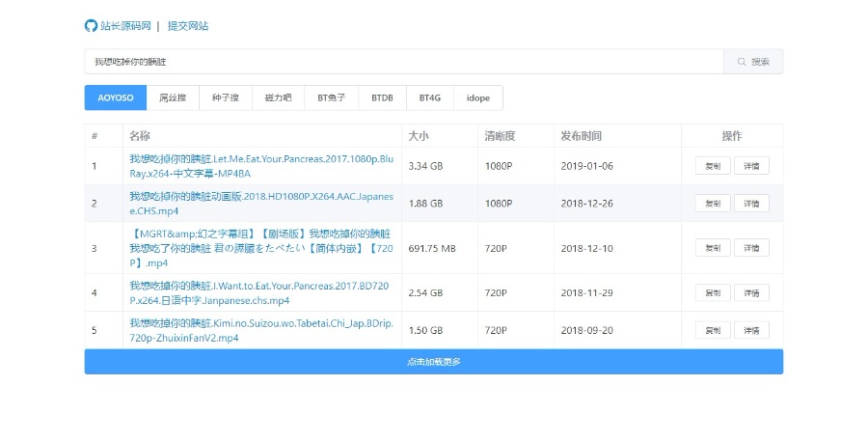Viewport: 868px width, 441px height.
Task: Click the blue 点击加载更多 bar
Action: (x=433, y=362)
